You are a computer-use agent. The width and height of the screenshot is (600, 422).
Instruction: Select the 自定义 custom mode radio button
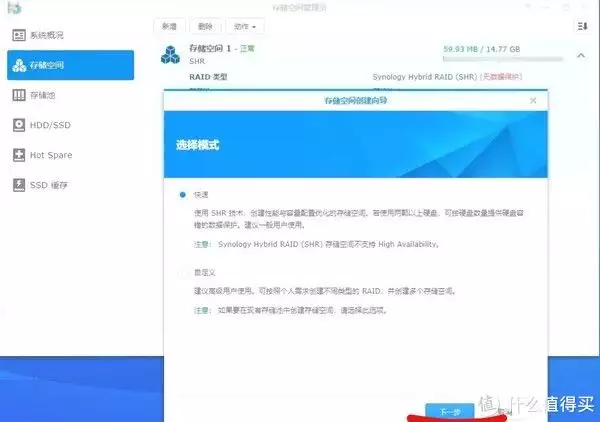(183, 273)
